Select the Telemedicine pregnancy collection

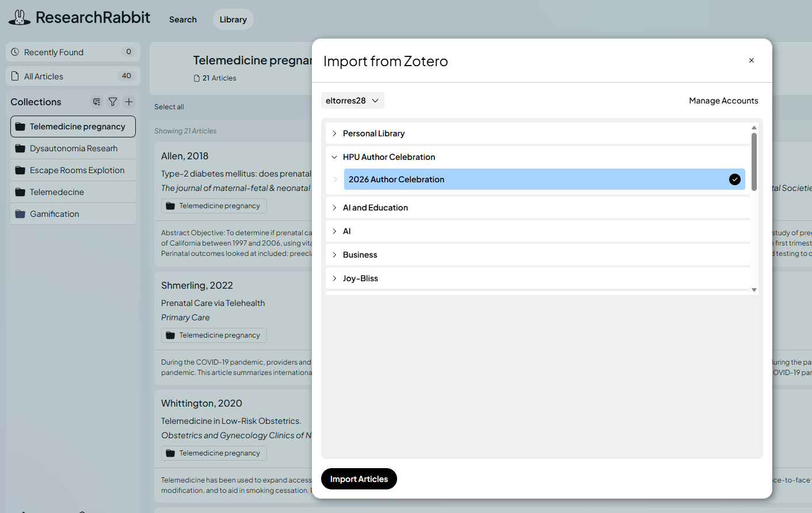[73, 127]
